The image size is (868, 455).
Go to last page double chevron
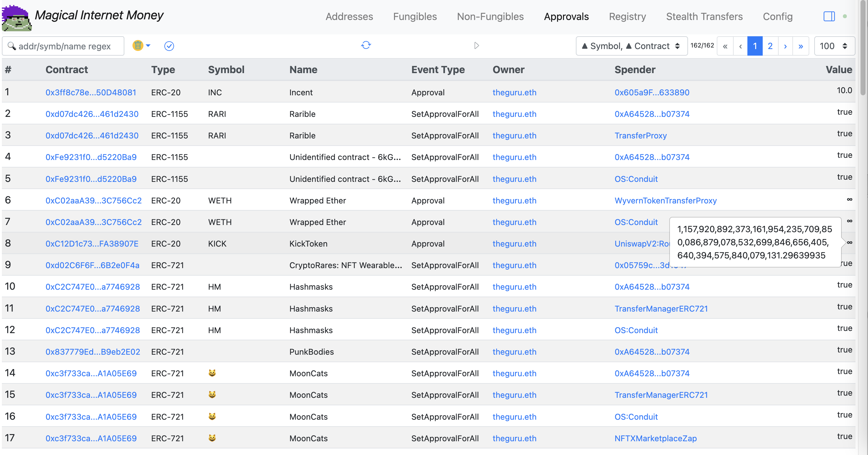pyautogui.click(x=800, y=46)
